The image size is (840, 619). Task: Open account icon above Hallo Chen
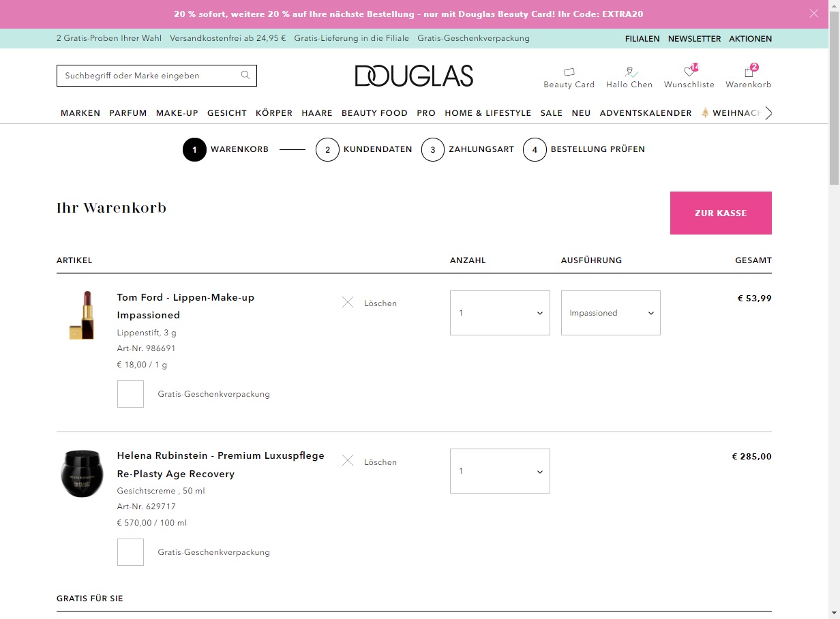coord(631,72)
